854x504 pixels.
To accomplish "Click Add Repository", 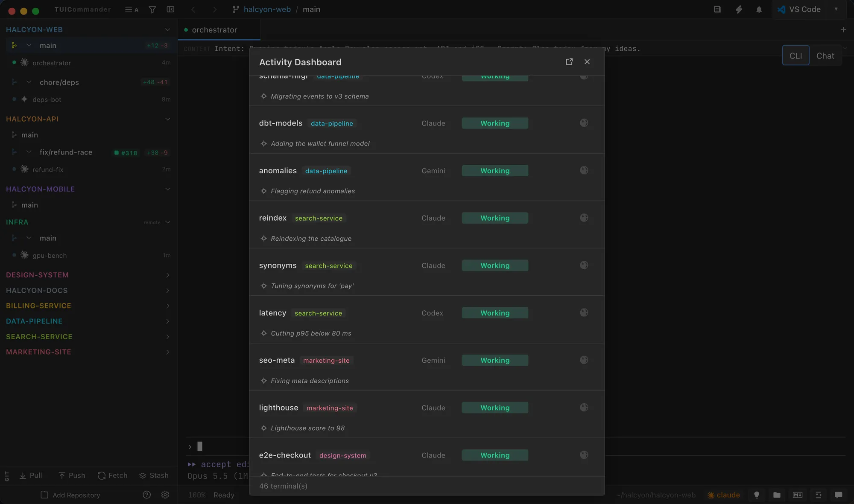I will point(70,495).
